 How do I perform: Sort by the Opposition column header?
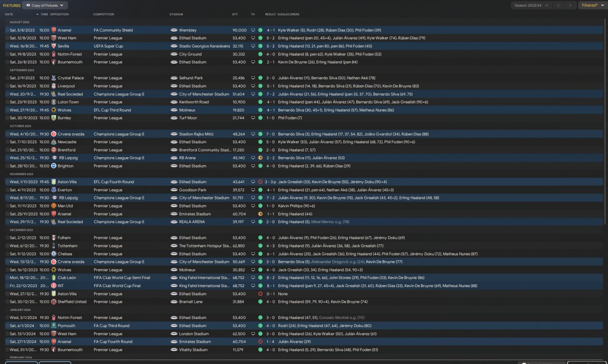click(59, 14)
